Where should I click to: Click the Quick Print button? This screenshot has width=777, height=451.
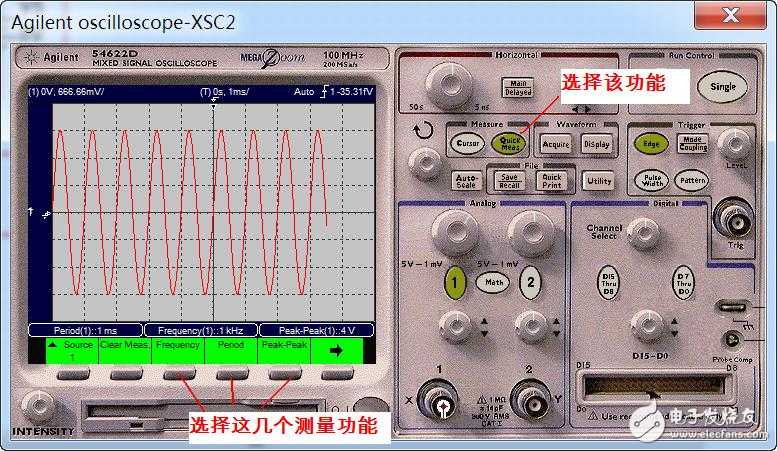click(x=552, y=181)
